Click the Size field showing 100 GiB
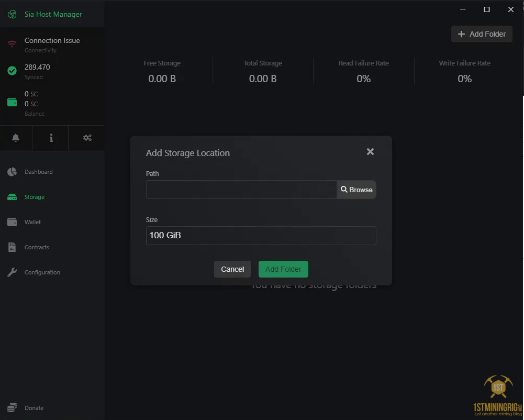 (x=261, y=236)
